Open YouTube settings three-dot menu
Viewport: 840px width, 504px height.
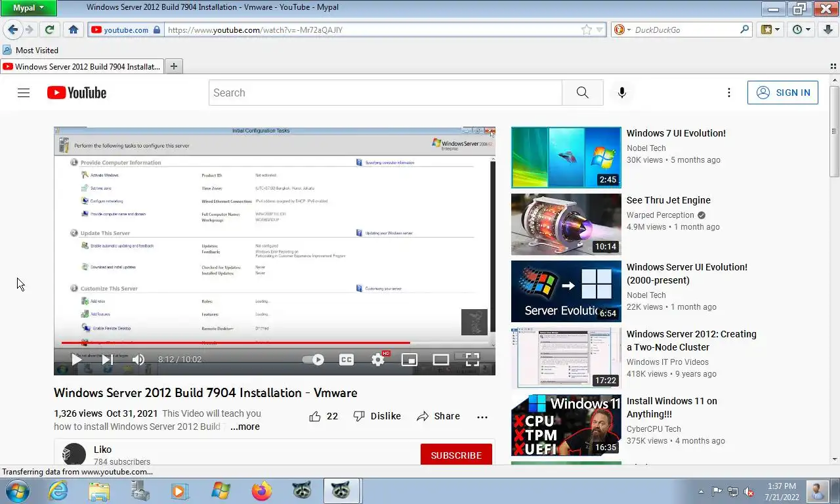click(728, 93)
